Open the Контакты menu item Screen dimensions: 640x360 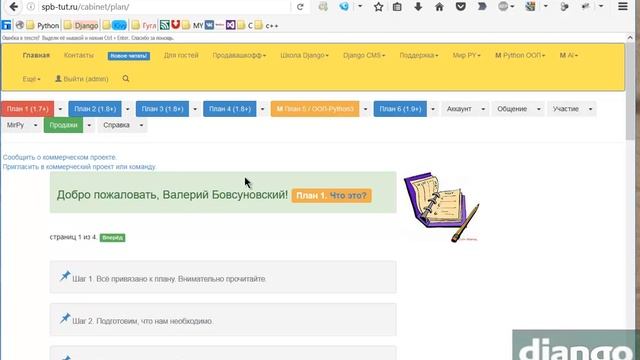(x=79, y=55)
